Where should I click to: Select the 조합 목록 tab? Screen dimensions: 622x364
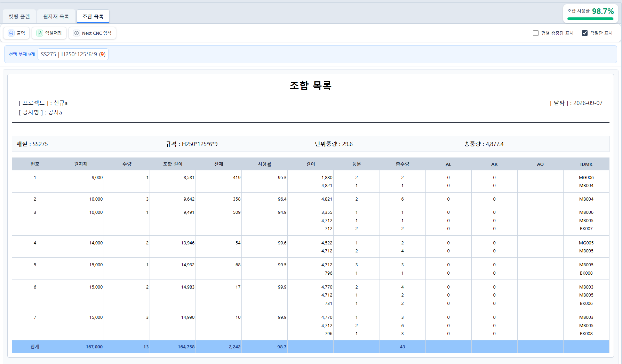click(x=93, y=16)
